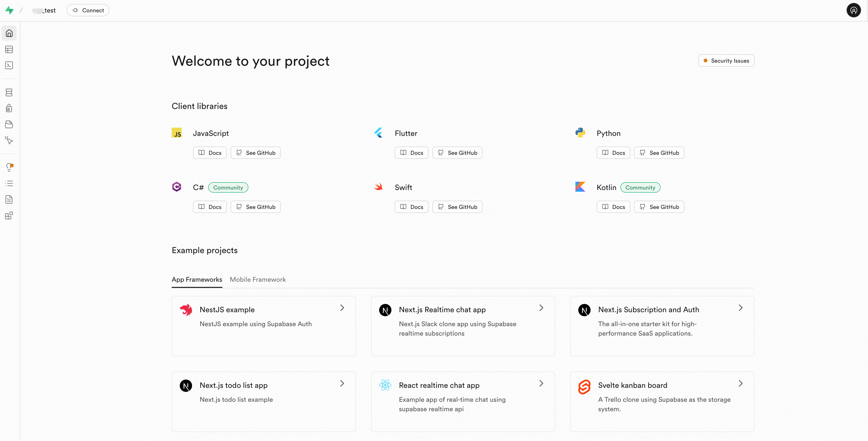Open the Table Editor sidebar icon
868x441 pixels.
[x=9, y=49]
